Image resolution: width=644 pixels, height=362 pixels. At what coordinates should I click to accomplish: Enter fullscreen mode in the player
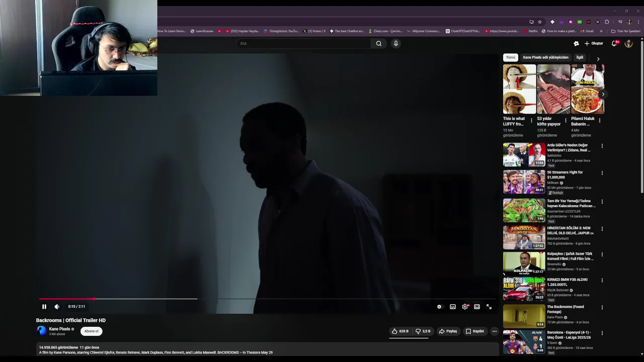[x=489, y=307]
